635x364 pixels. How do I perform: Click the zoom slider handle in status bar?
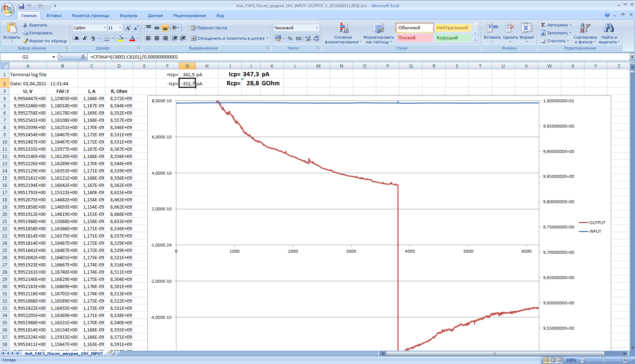(x=603, y=360)
